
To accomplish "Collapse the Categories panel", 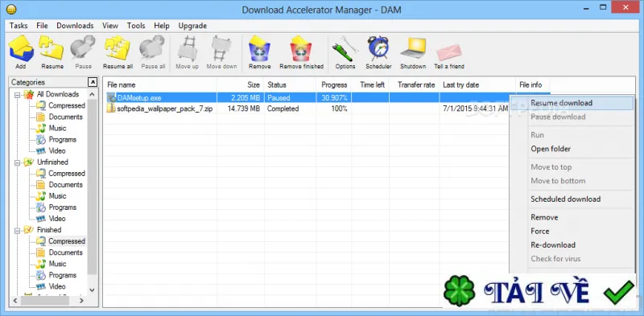I will [x=93, y=82].
